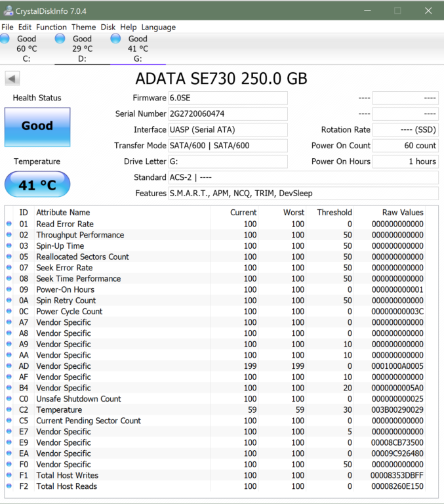Viewport: 444px width, 504px height.
Task: Select the G: drive status orb
Action: [115, 39]
